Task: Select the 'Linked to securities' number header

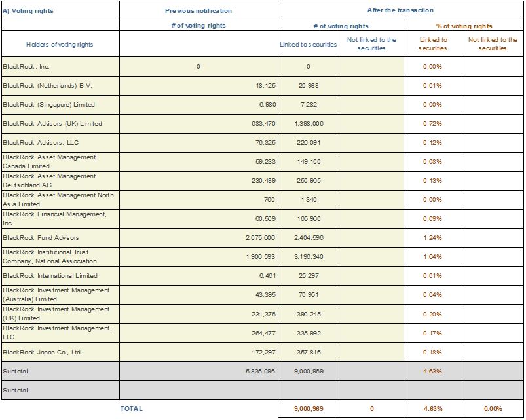Action: pyautogui.click(x=309, y=45)
